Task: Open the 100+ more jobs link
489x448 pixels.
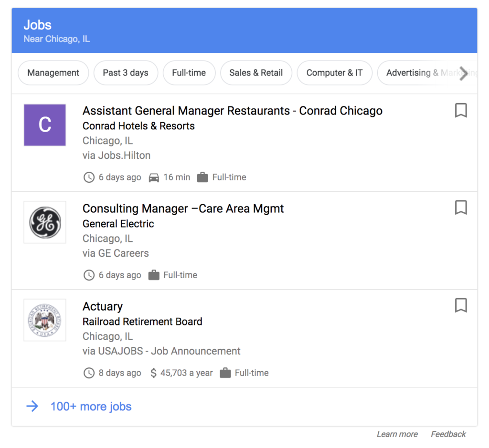Action: tap(91, 406)
